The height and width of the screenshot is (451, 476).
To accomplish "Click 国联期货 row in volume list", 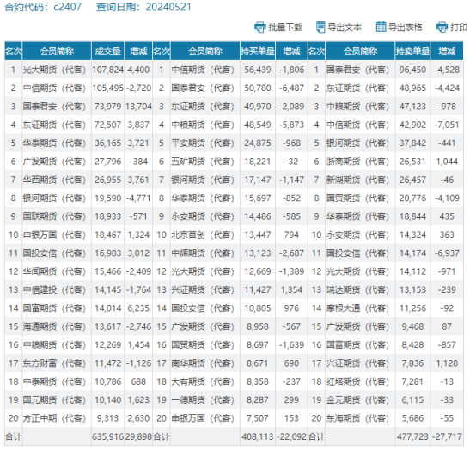I will click(54, 216).
